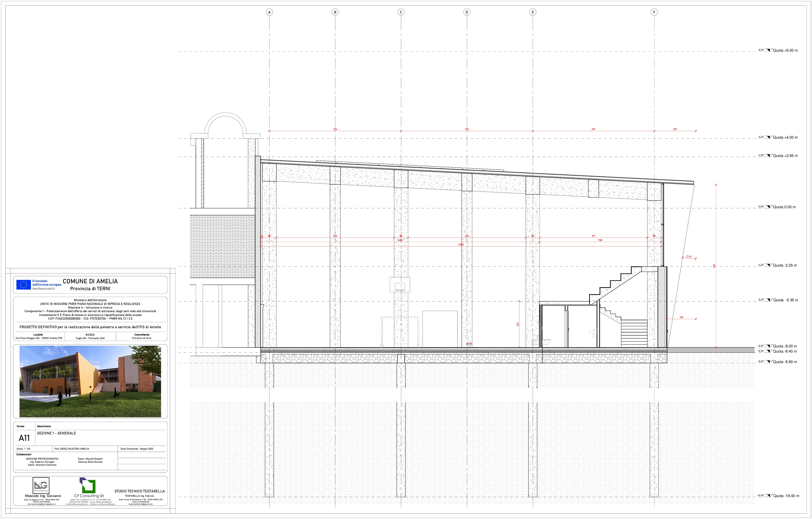Image resolution: width=812 pixels, height=519 pixels.
Task: Click the Ministero dell'Istruzione line
Action: (x=90, y=300)
